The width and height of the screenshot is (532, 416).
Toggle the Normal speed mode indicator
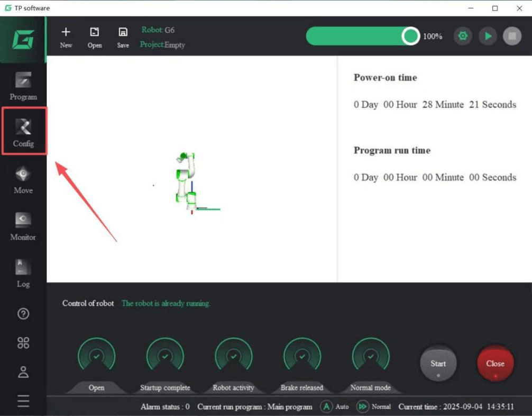coord(373,406)
